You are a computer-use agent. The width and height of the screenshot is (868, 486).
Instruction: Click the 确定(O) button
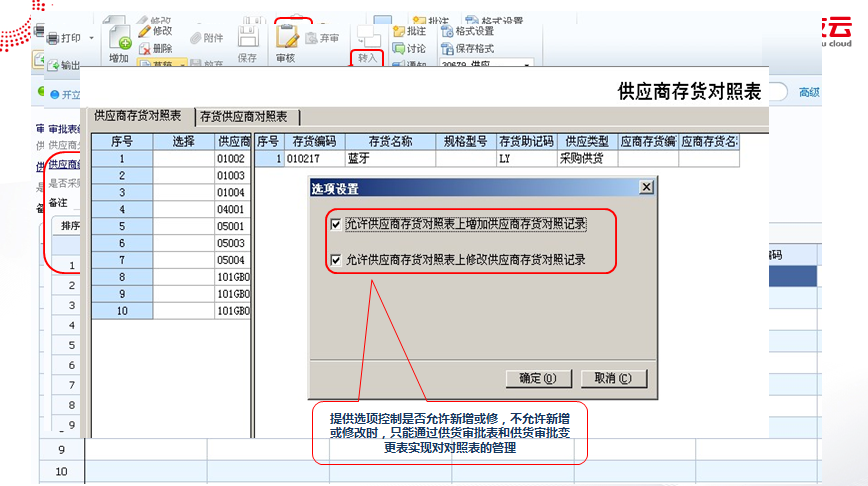coord(538,378)
